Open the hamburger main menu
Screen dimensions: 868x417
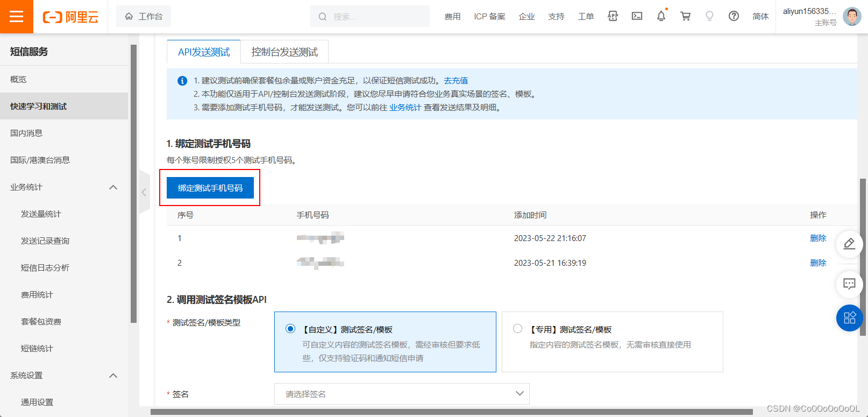(17, 17)
